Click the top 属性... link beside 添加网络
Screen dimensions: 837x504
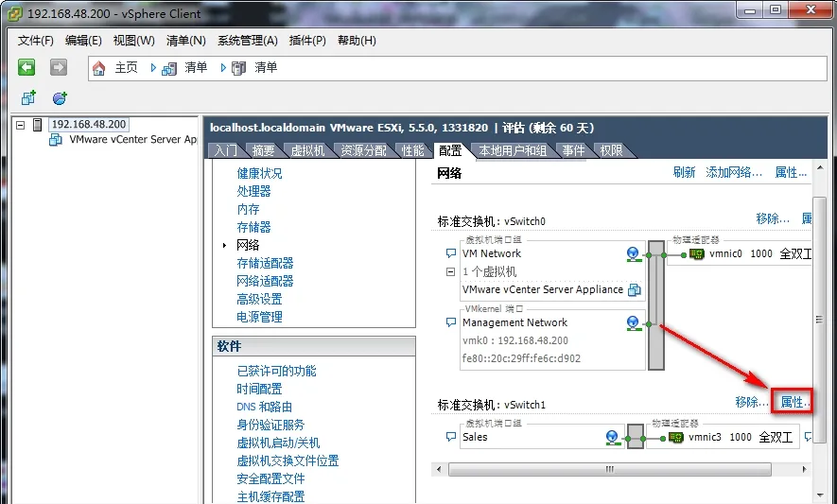791,172
